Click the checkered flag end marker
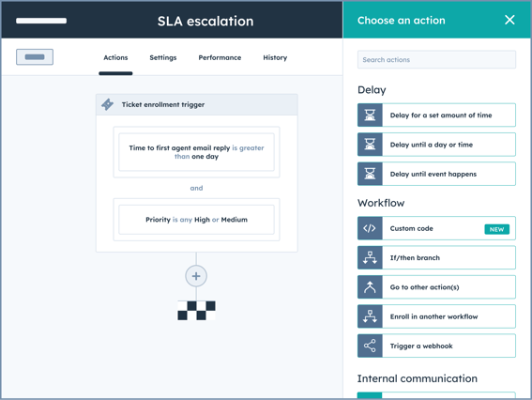The width and height of the screenshot is (532, 400). coord(196,311)
